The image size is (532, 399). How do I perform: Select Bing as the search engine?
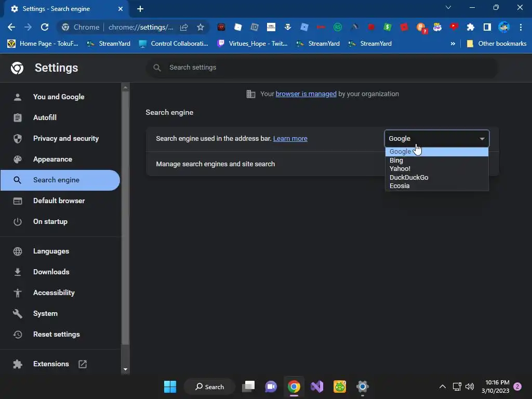(x=436, y=160)
